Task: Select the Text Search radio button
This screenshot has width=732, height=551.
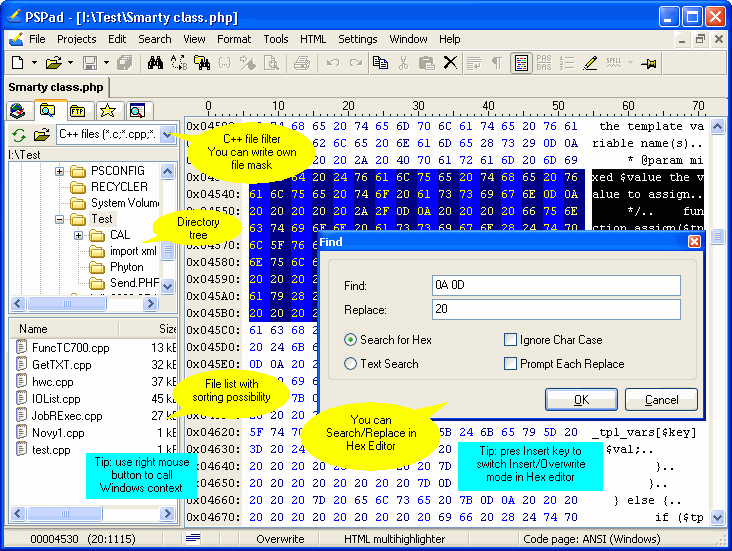Action: pos(350,364)
